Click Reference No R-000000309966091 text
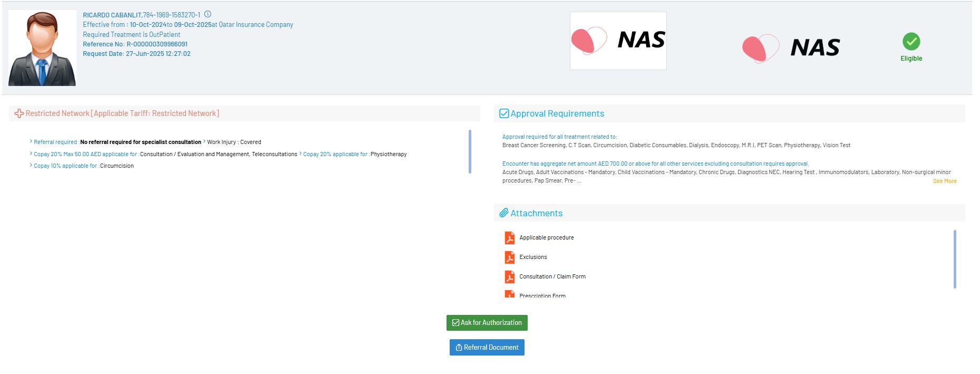Viewport: 980px width, 374px height. tap(135, 44)
